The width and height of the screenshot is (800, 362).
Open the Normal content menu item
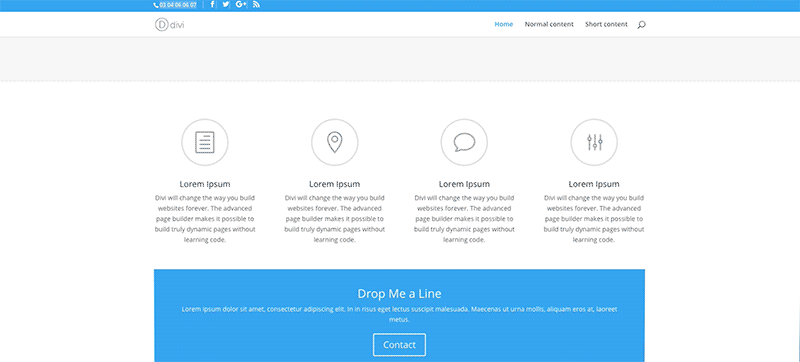click(x=549, y=24)
